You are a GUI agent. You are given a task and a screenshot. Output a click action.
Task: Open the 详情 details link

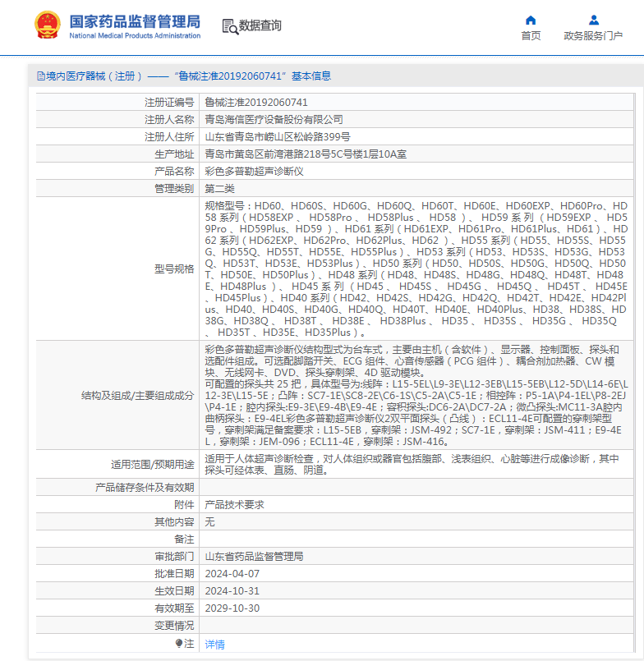214,644
